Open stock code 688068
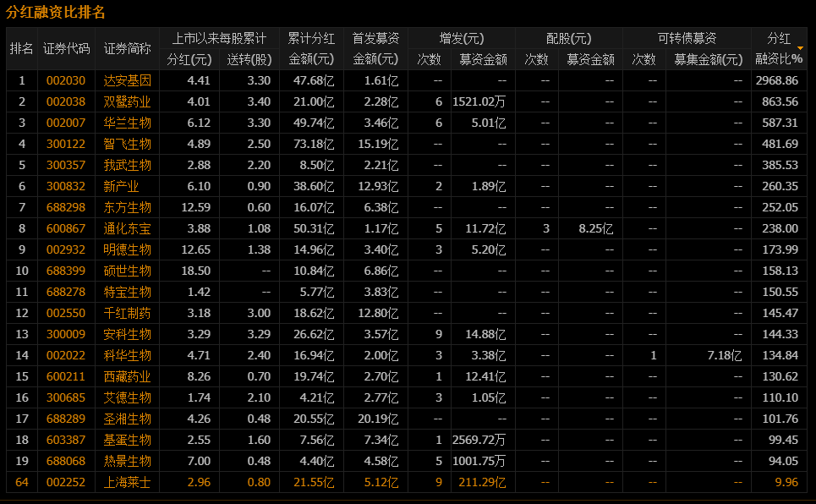The height and width of the screenshot is (504, 816). pos(66,462)
